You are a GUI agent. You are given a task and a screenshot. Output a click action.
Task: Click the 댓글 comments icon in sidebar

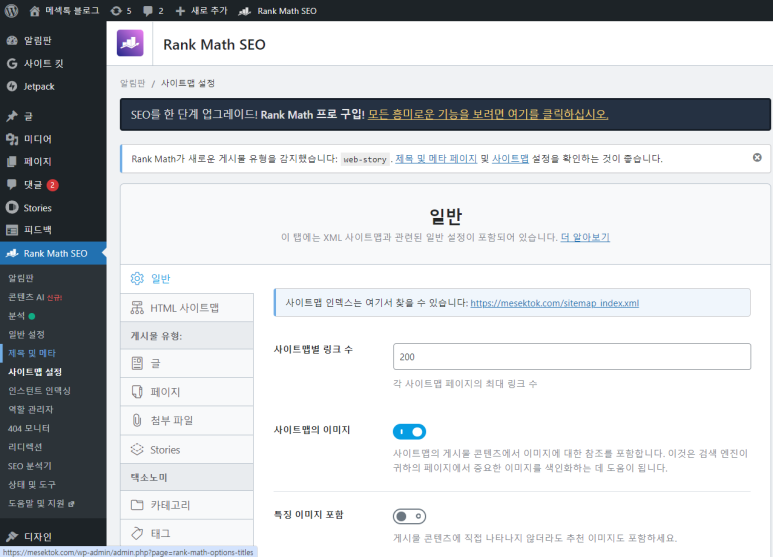(12, 184)
